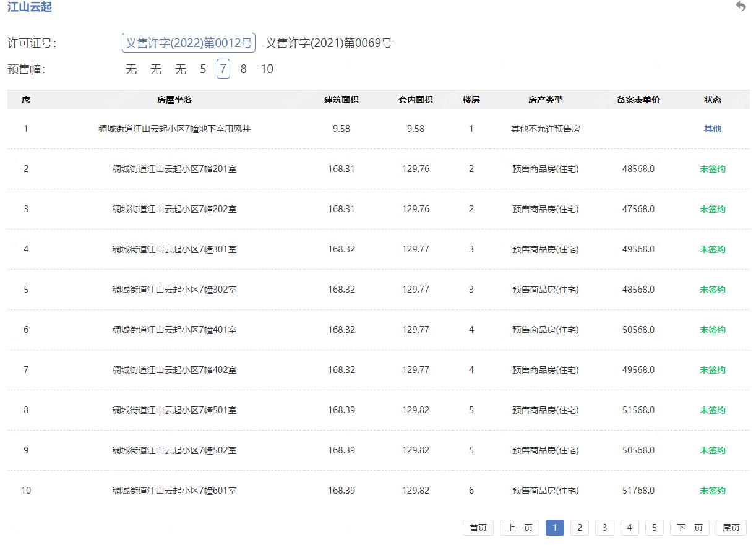Select permit 义售许字(2022)第0012号

(189, 43)
